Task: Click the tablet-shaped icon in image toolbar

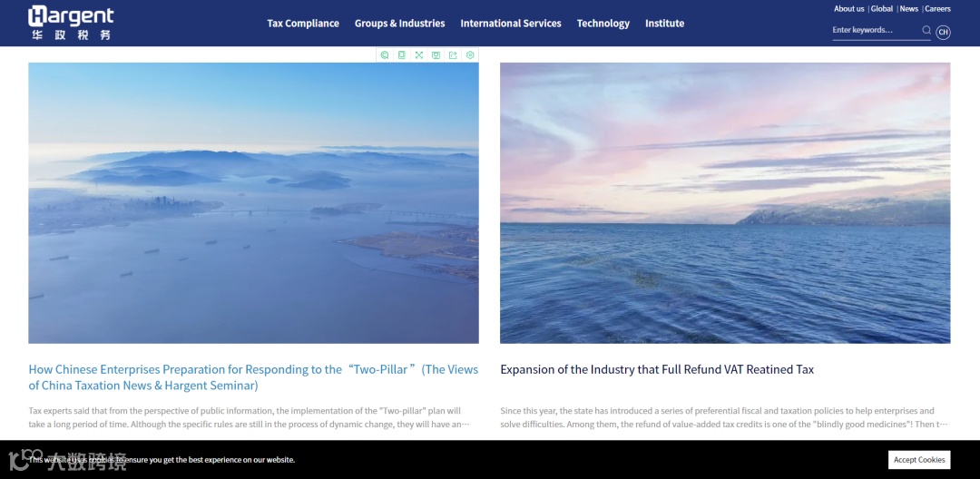Action: point(402,55)
